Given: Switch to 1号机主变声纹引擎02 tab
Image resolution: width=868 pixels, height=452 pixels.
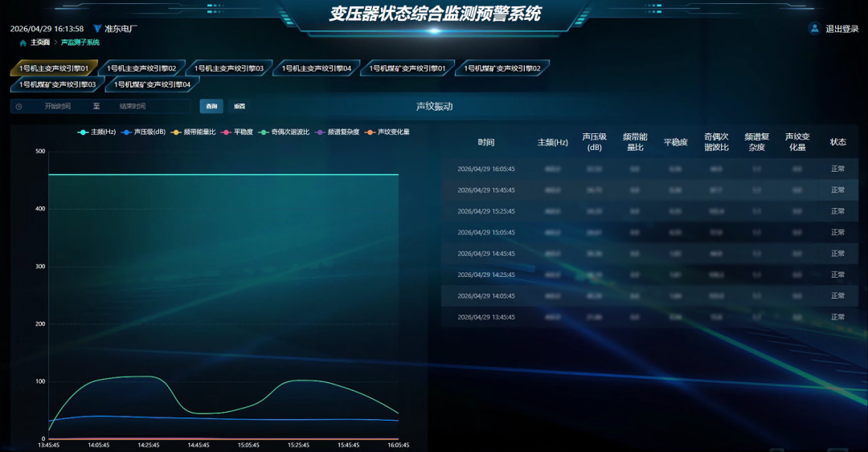Looking at the screenshot, I should 141,68.
